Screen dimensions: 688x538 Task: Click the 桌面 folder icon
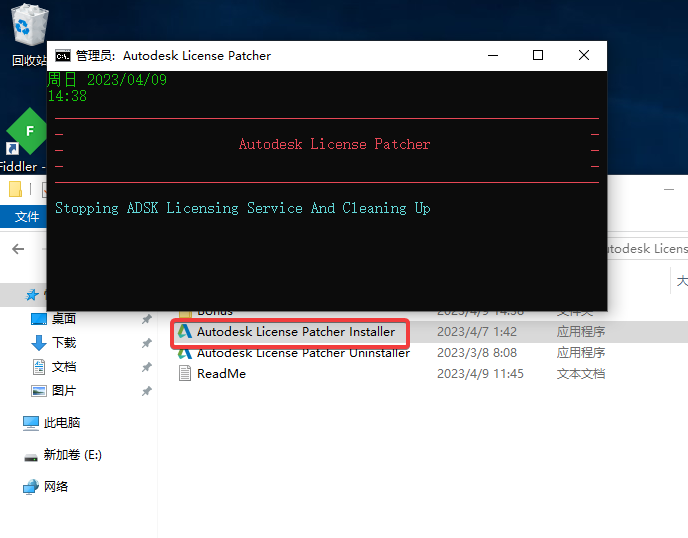(x=39, y=319)
